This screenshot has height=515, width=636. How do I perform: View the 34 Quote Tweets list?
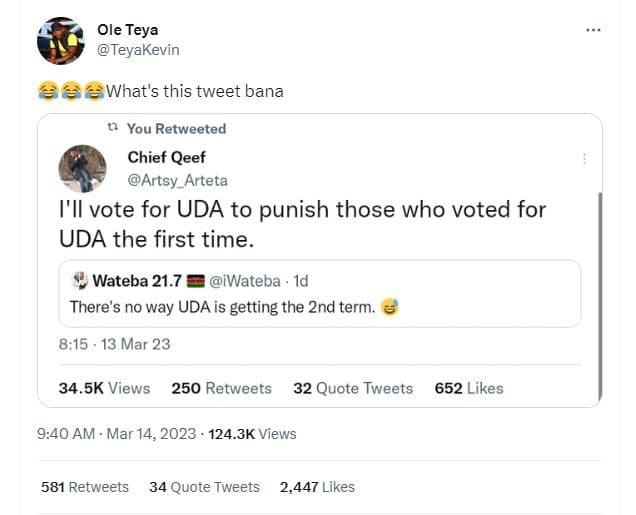click(x=204, y=487)
